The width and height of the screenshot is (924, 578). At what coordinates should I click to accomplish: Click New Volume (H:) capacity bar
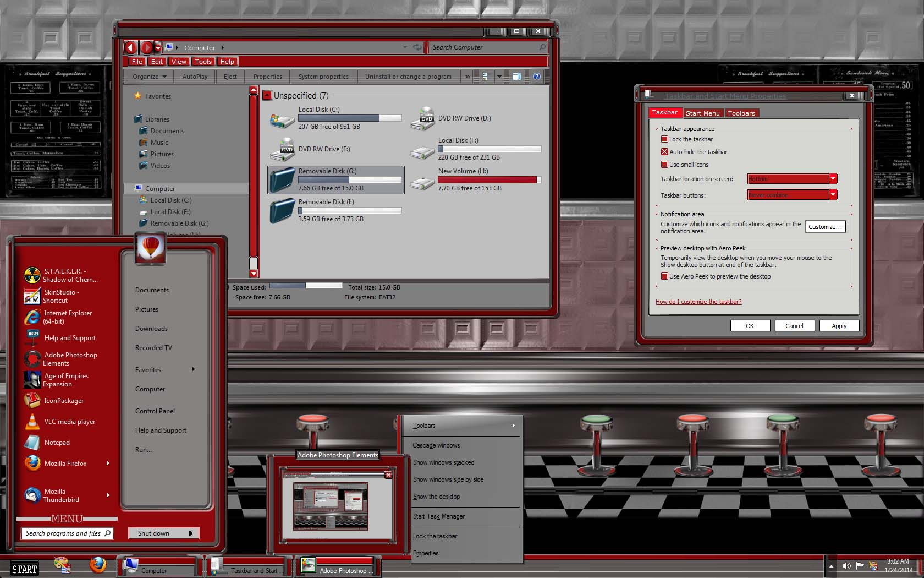pyautogui.click(x=490, y=180)
